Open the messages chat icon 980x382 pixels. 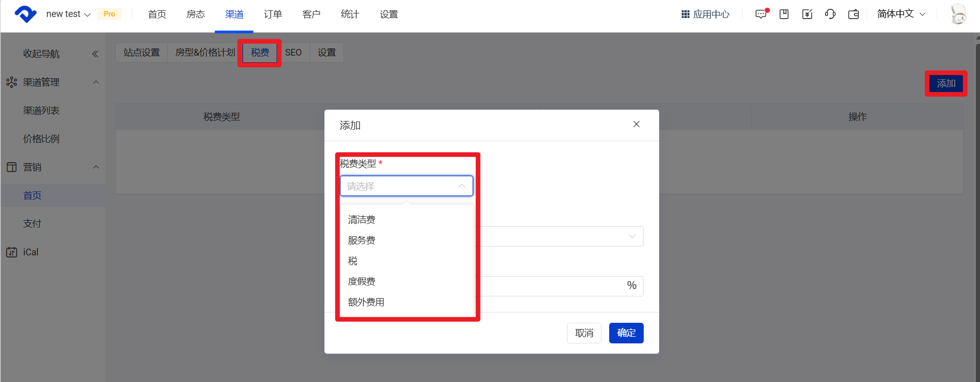pyautogui.click(x=761, y=14)
